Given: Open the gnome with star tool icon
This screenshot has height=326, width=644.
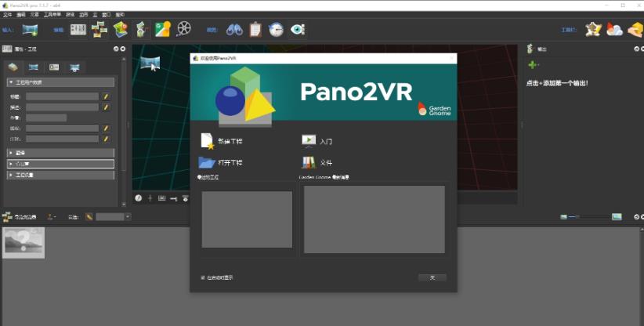Looking at the screenshot, I should [594, 30].
